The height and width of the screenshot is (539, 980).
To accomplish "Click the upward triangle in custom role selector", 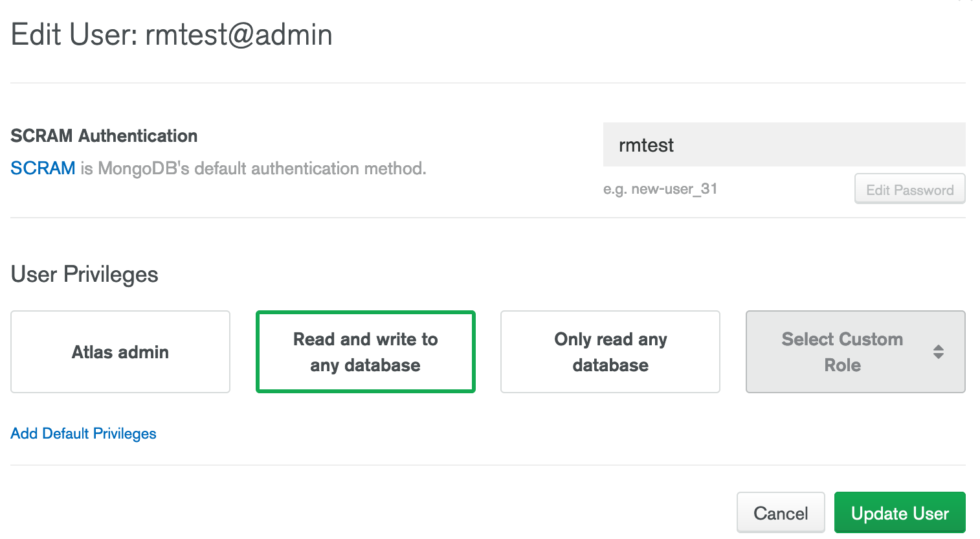I will (939, 347).
